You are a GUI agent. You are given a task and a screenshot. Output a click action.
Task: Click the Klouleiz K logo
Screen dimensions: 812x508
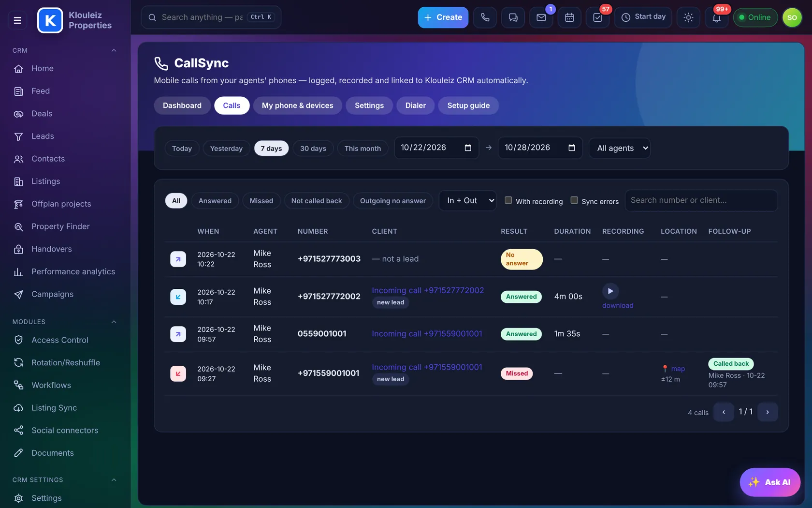(x=50, y=20)
